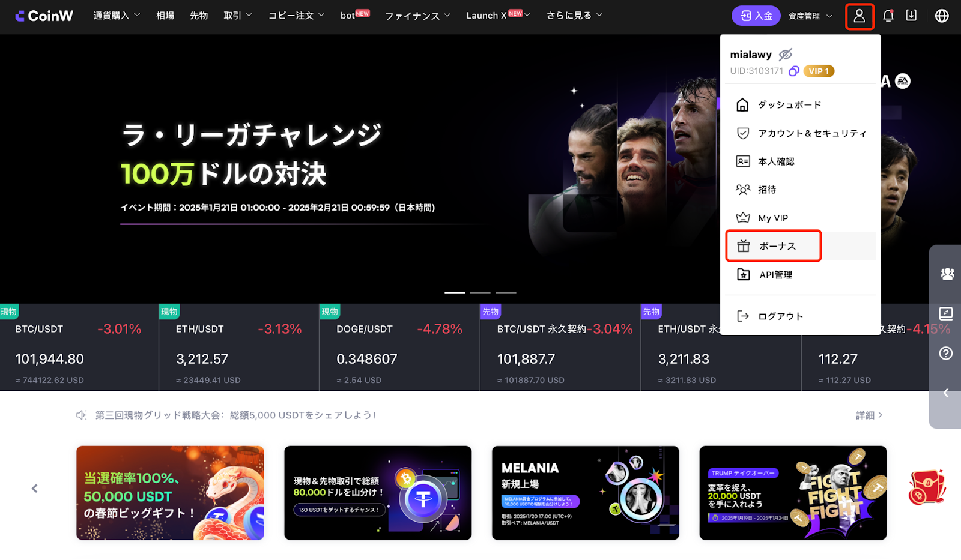Open the 第三回現物グリッド戦略大会 announcement
Viewport: 961px width, 560px height.
coord(235,415)
